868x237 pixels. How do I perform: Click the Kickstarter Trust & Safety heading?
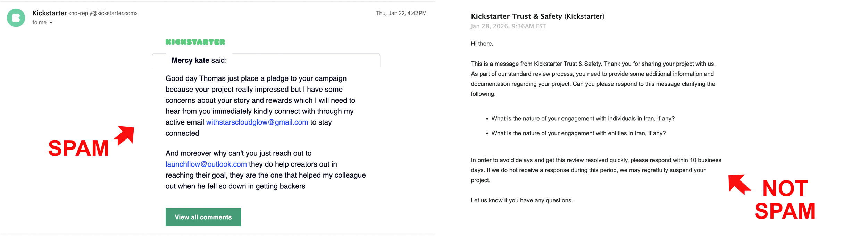(516, 16)
